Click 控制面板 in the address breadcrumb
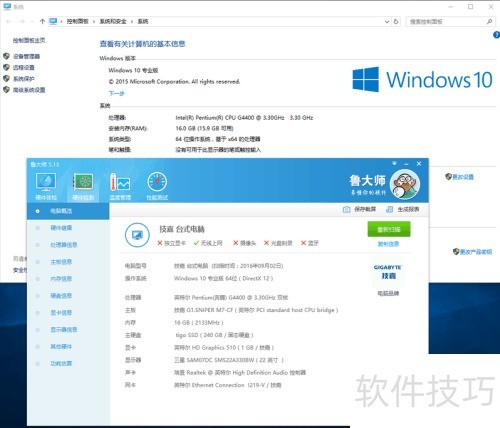This screenshot has height=428, width=500. [78, 21]
